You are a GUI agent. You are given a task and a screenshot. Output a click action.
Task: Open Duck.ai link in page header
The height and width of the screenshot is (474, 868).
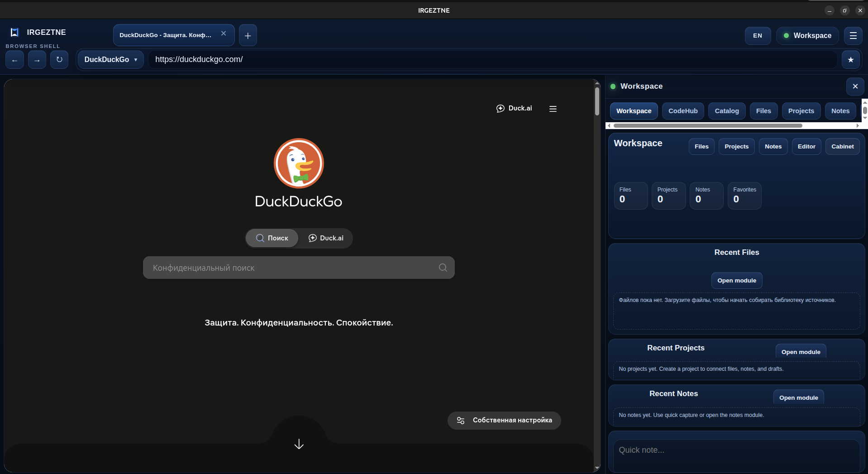tap(514, 108)
